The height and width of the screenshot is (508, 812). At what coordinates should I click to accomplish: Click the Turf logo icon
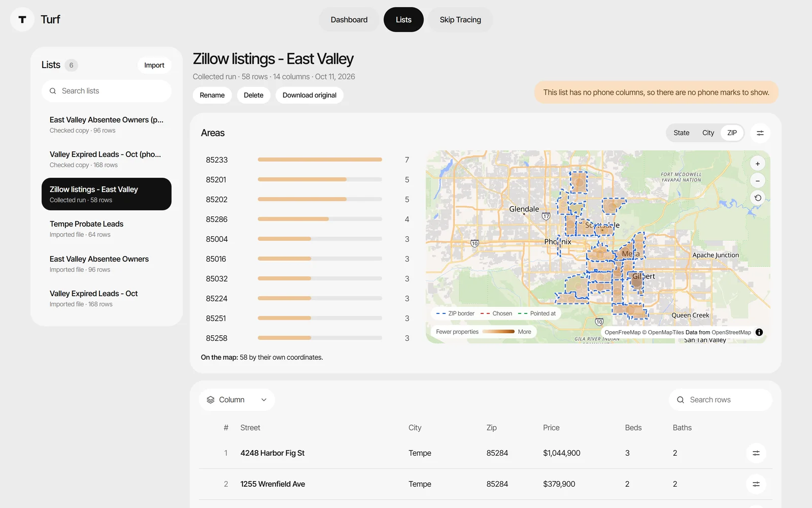22,19
